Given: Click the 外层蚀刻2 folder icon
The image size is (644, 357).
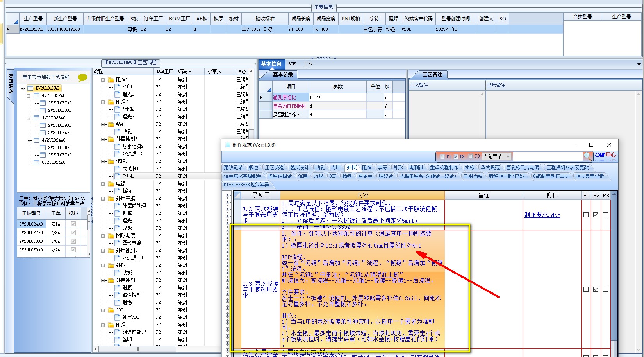Looking at the screenshot, I should (111, 139).
